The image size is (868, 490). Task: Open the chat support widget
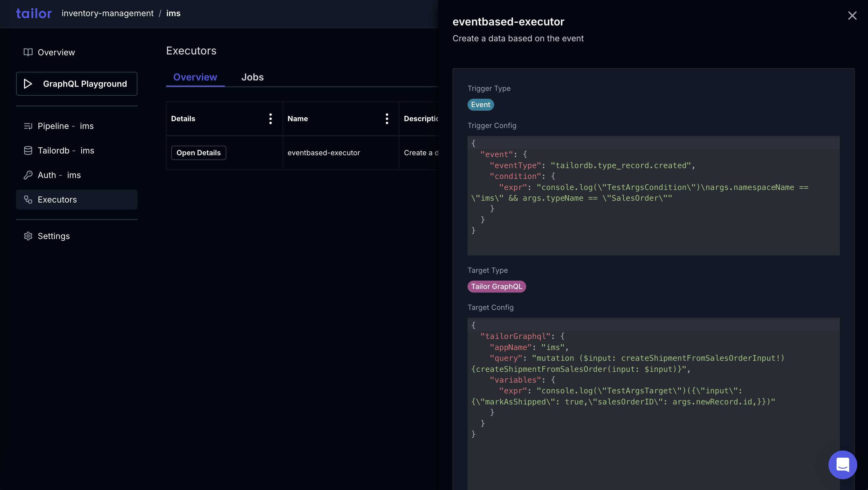(842, 465)
